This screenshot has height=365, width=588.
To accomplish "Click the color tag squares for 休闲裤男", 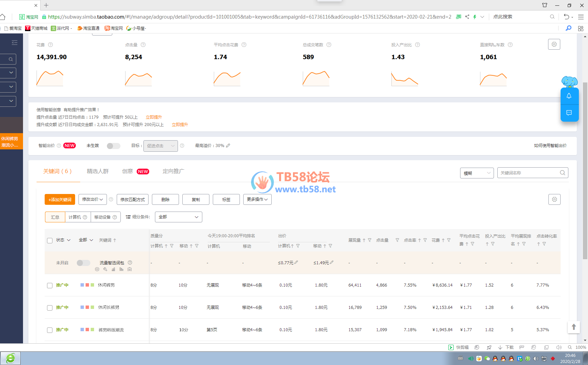I will tap(87, 285).
